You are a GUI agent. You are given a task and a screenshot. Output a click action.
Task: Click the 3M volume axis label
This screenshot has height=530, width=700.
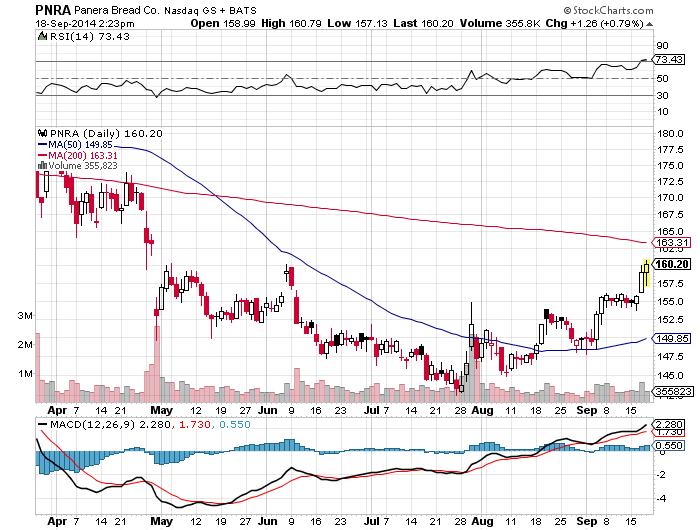pyautogui.click(x=25, y=316)
